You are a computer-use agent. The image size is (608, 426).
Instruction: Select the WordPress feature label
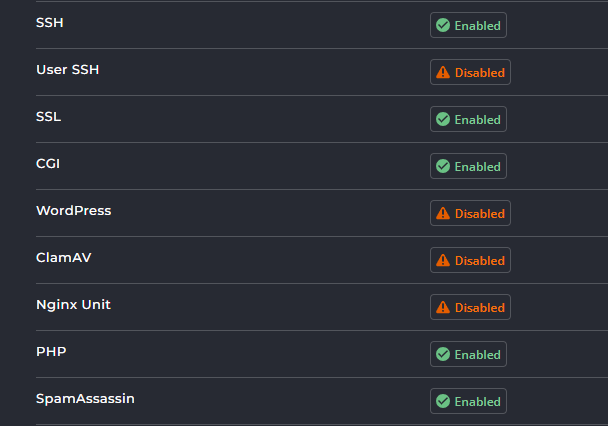point(74,210)
